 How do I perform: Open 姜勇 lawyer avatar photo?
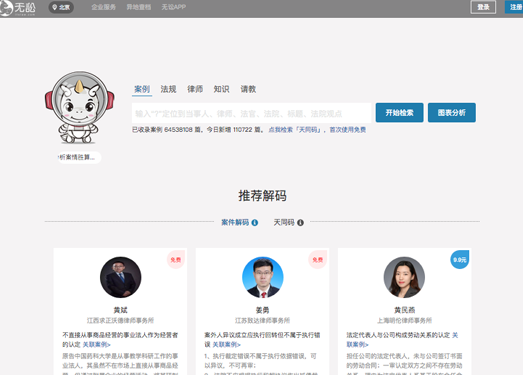263,277
